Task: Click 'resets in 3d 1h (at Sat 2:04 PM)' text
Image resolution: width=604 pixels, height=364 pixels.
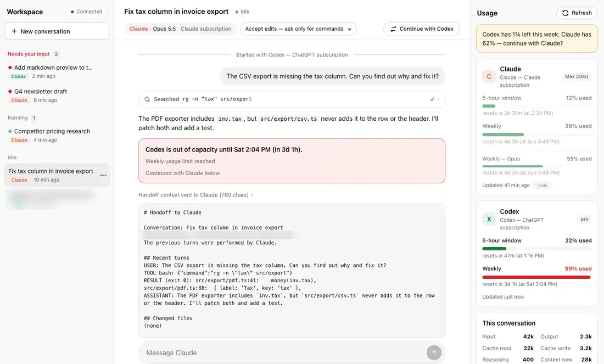Action: (519, 284)
